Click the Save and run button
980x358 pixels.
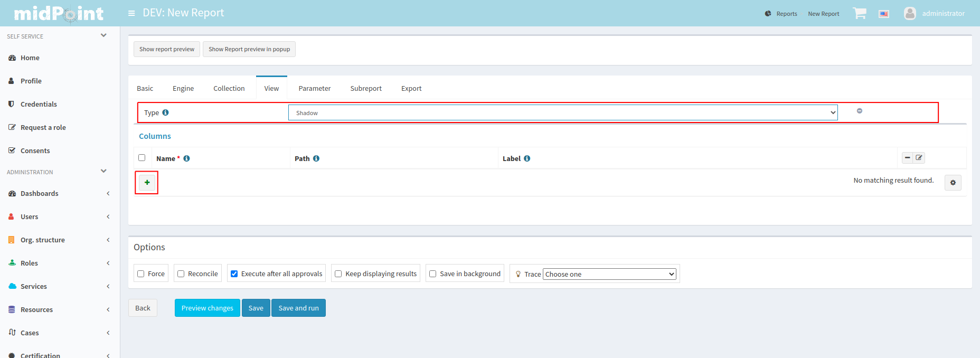[298, 308]
